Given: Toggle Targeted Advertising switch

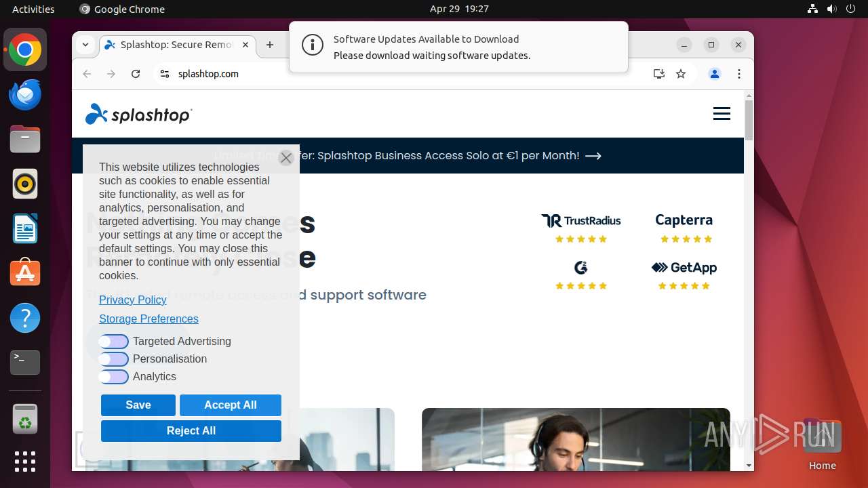Looking at the screenshot, I should tap(113, 342).
